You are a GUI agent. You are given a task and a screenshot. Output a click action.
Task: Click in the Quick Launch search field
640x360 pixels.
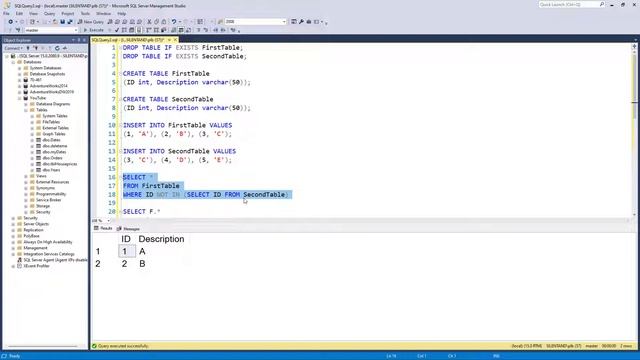(x=571, y=4)
